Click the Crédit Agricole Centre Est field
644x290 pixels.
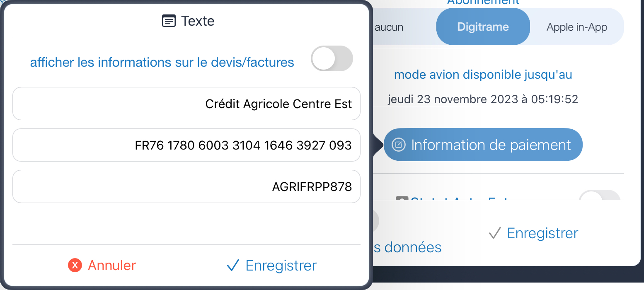pyautogui.click(x=186, y=104)
